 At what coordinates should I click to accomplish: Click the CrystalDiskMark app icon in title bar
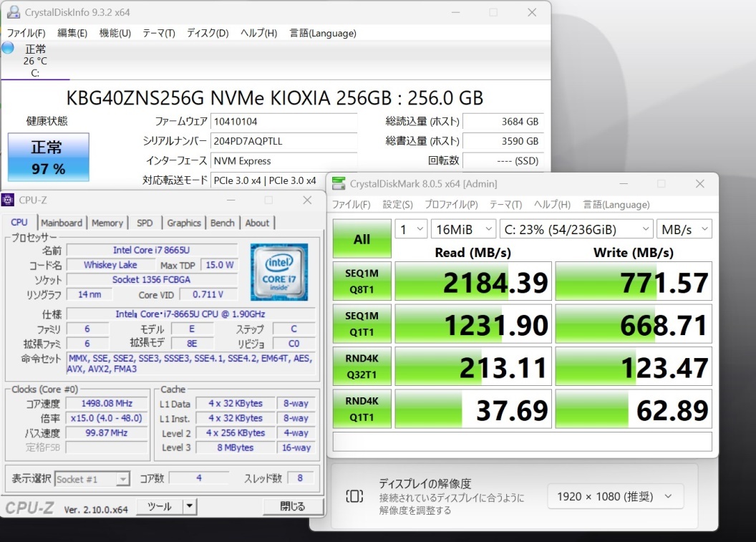[x=339, y=184]
